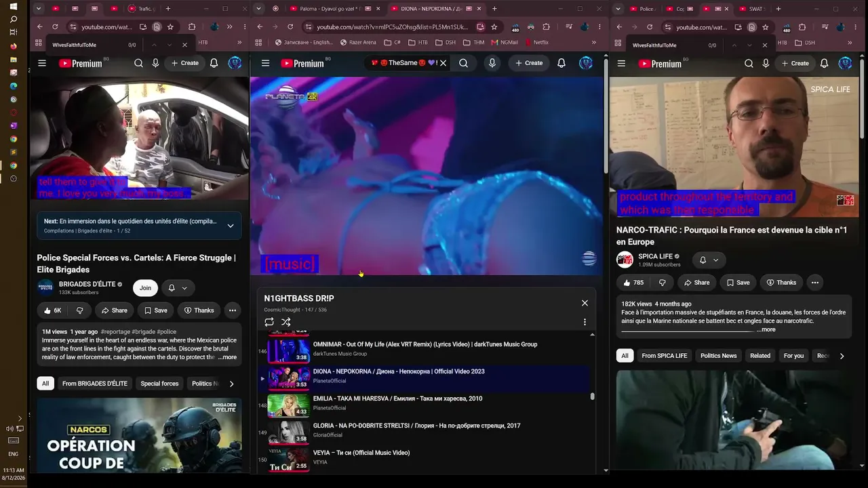Viewport: 868px width, 488px height.
Task: Open the tab list dropdown in the middle browser
Action: [x=258, y=9]
